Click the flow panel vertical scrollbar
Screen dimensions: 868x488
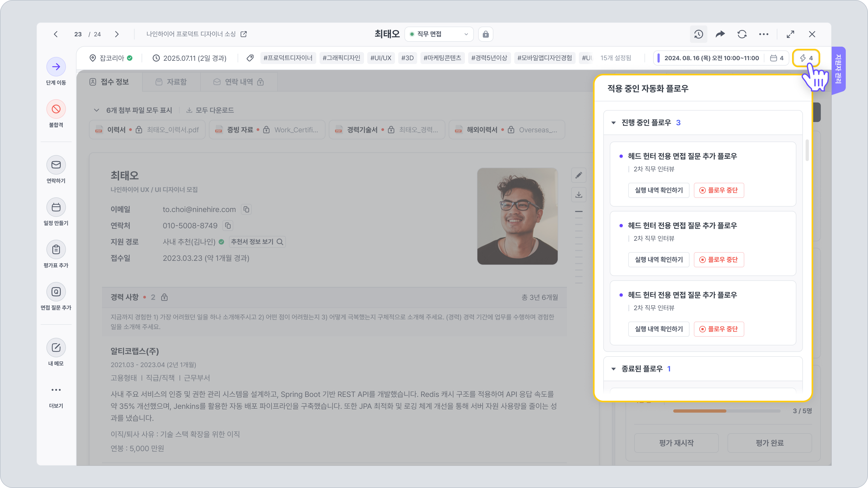(807, 150)
